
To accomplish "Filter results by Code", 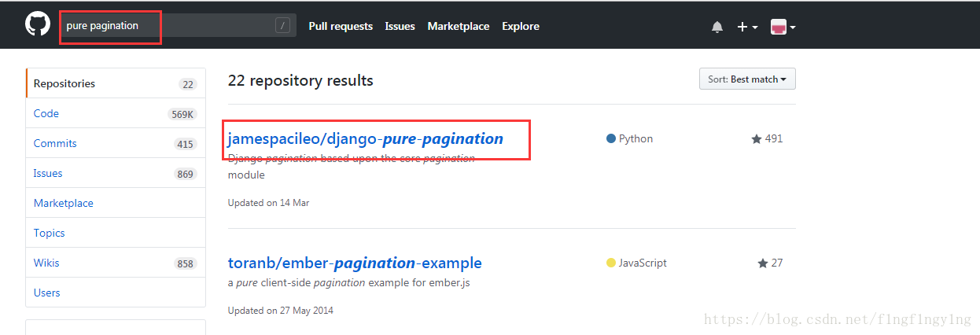I will point(116,113).
